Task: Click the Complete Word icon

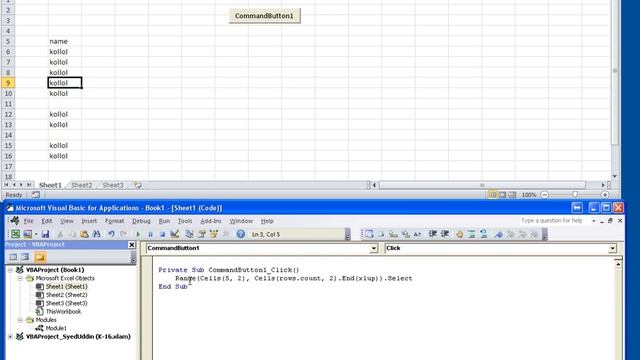Action: click(417, 234)
